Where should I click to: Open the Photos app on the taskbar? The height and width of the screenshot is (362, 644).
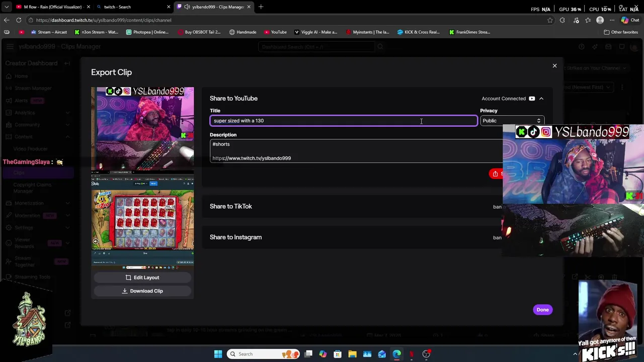click(367, 354)
